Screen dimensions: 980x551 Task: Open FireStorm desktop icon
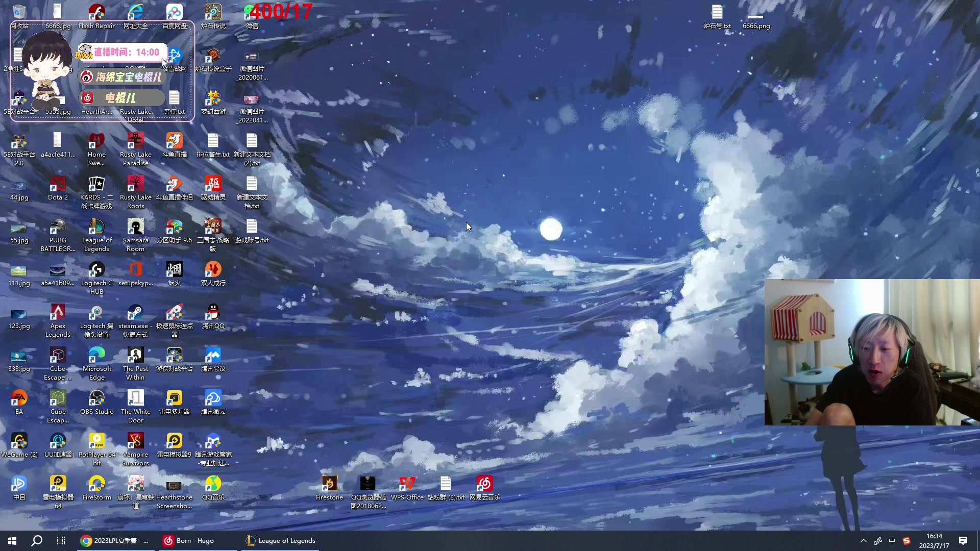click(x=96, y=488)
